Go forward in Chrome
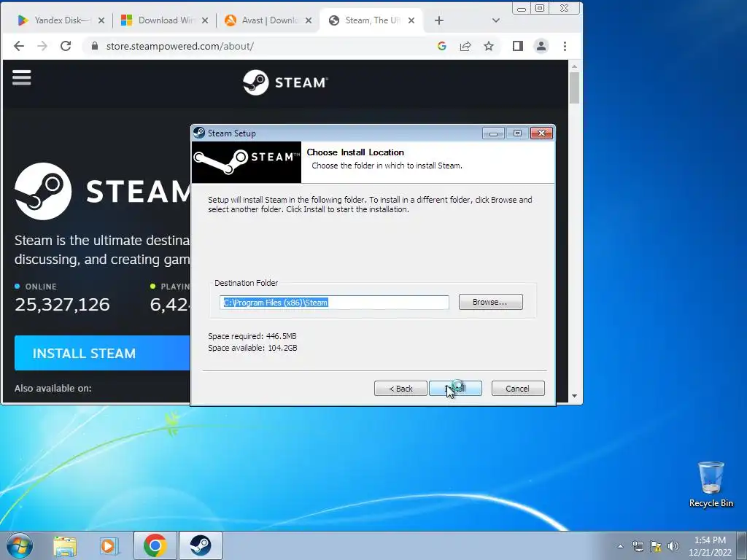 [x=42, y=46]
